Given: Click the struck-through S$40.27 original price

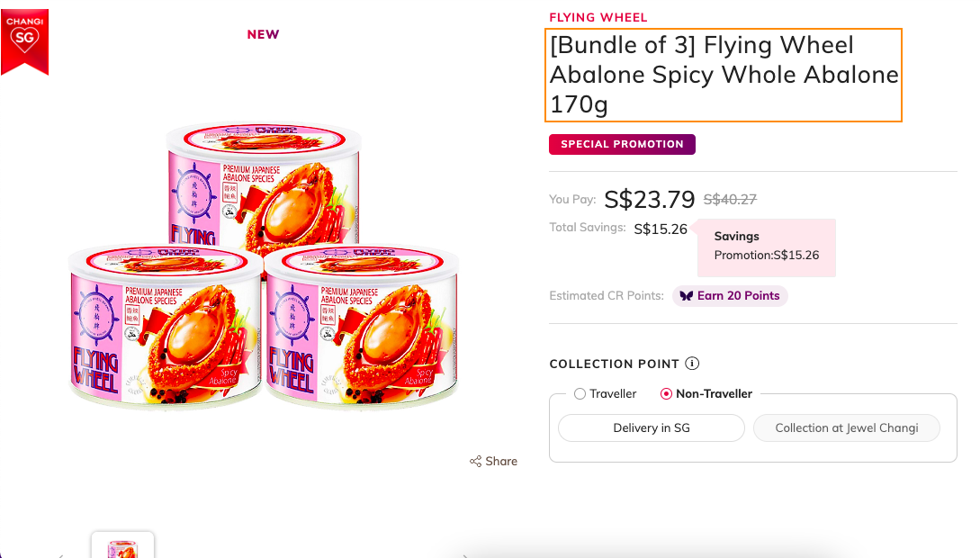Looking at the screenshot, I should point(730,200).
